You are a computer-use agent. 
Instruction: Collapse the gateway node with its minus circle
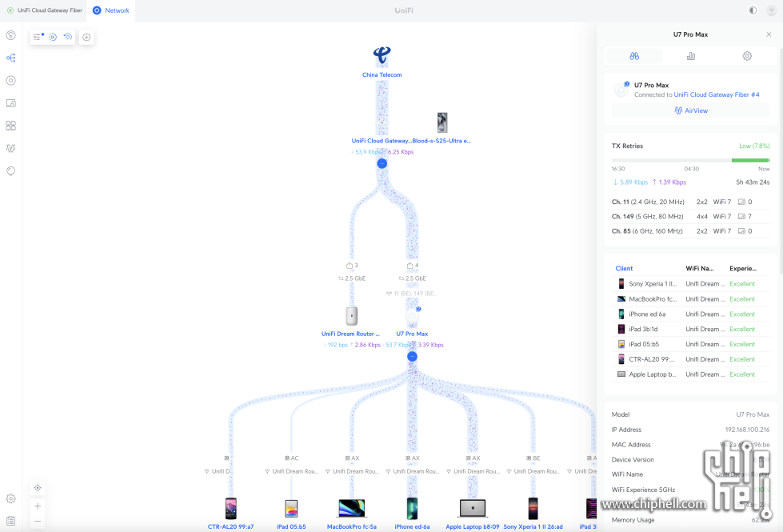pyautogui.click(x=382, y=163)
